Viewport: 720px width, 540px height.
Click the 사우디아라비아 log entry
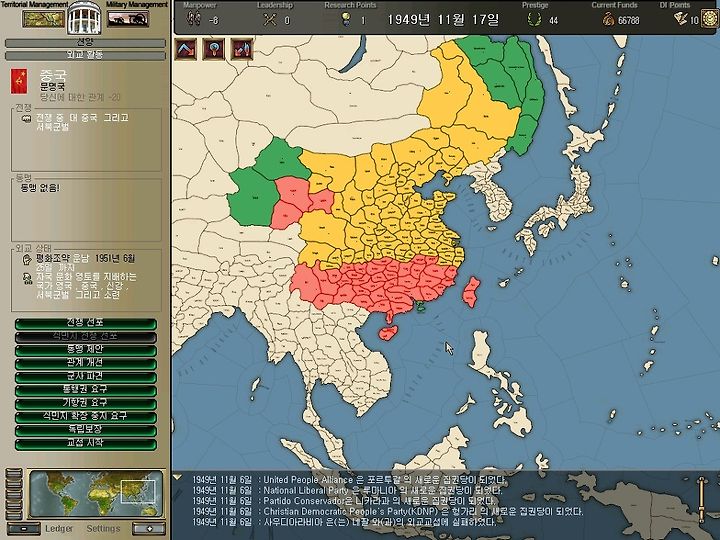coord(344,522)
